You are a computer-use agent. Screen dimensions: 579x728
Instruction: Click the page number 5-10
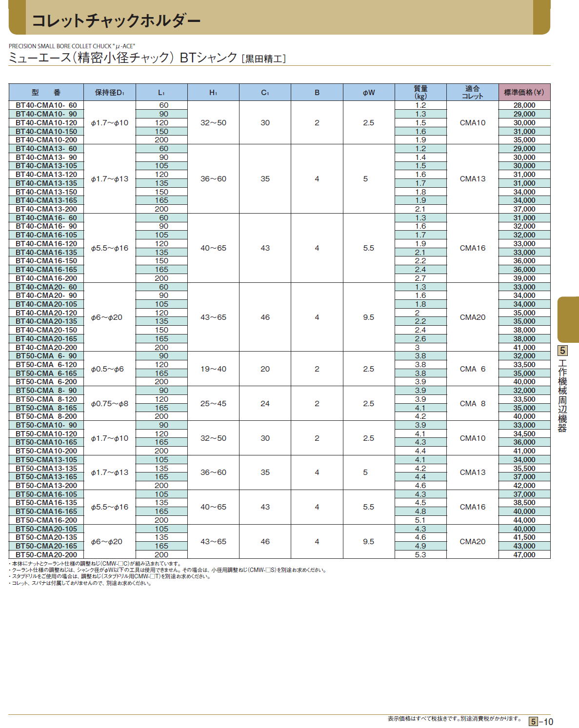[x=541, y=722]
